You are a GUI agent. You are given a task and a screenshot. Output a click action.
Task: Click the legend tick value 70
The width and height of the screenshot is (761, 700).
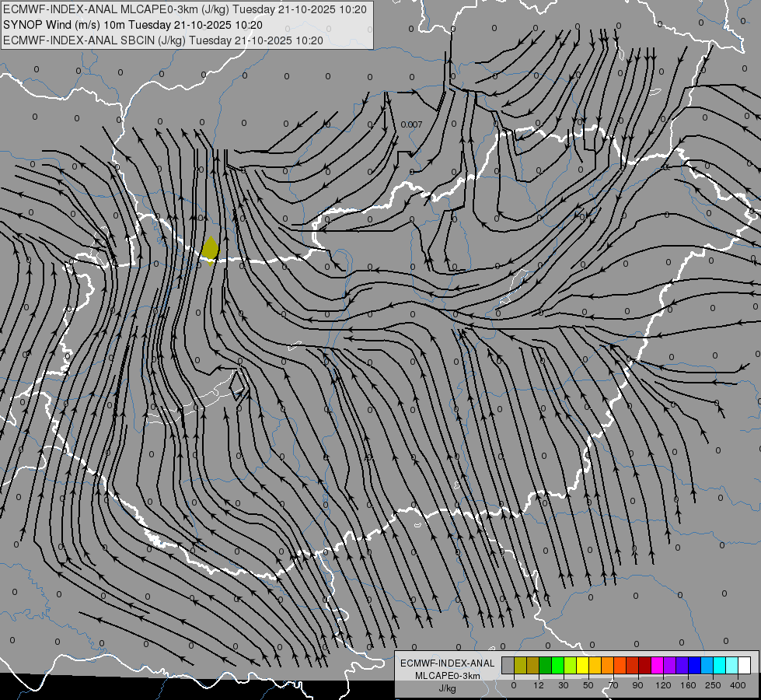pyautogui.click(x=613, y=685)
